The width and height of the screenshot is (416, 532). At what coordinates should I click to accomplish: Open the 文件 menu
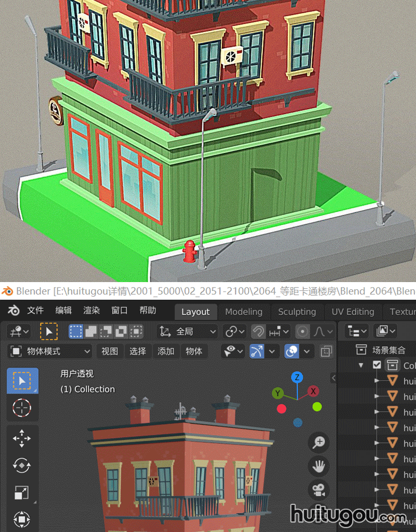35,311
